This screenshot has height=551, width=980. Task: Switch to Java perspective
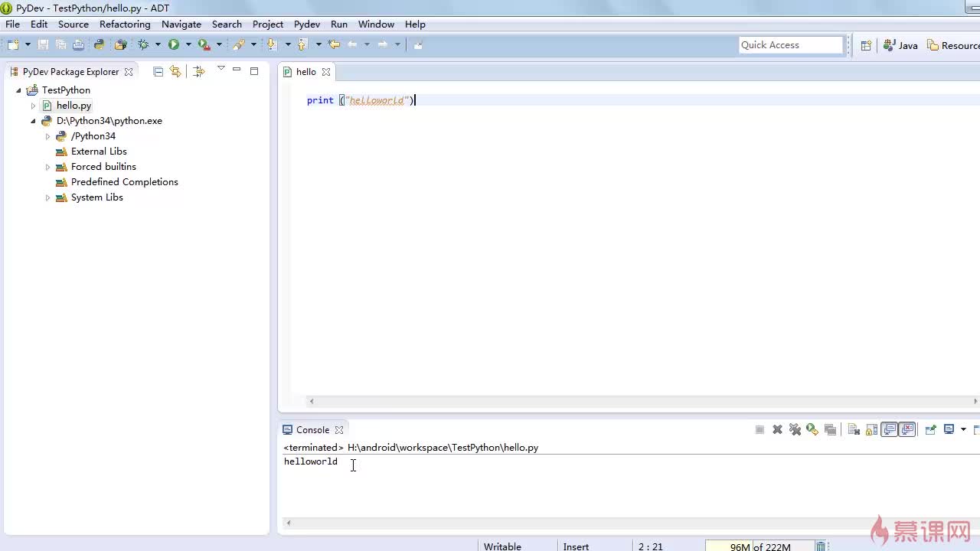900,45
